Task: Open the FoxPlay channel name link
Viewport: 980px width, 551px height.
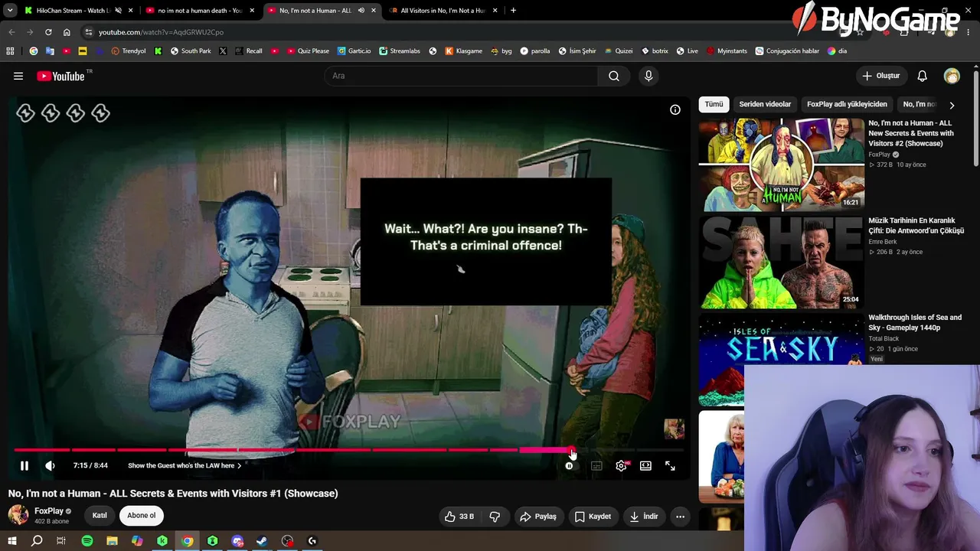Action: click(49, 510)
